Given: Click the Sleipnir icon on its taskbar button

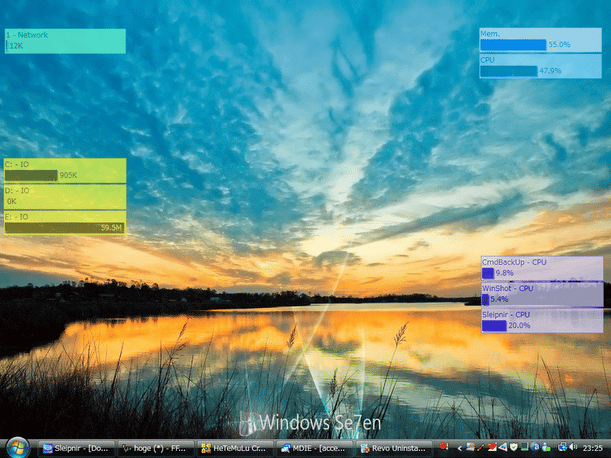Looking at the screenshot, I should (48, 448).
